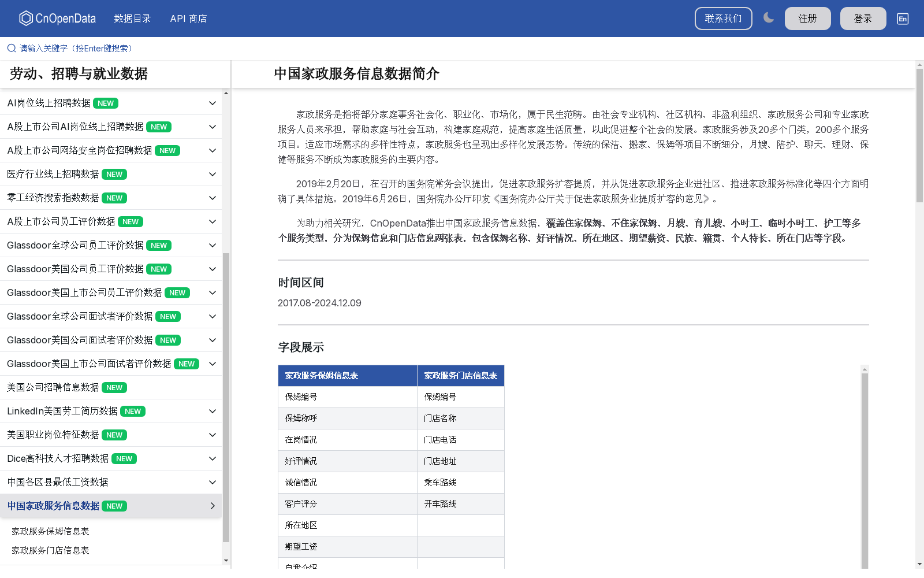924x578 pixels.
Task: Expand the Glassdoor全球公司员工评价数据 entry
Action: pyautogui.click(x=212, y=245)
